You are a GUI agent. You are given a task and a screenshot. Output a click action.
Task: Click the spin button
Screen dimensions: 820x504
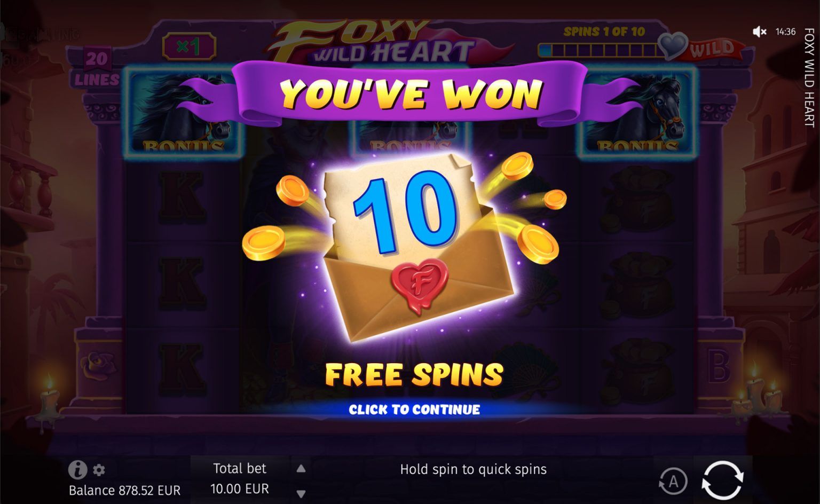722,480
